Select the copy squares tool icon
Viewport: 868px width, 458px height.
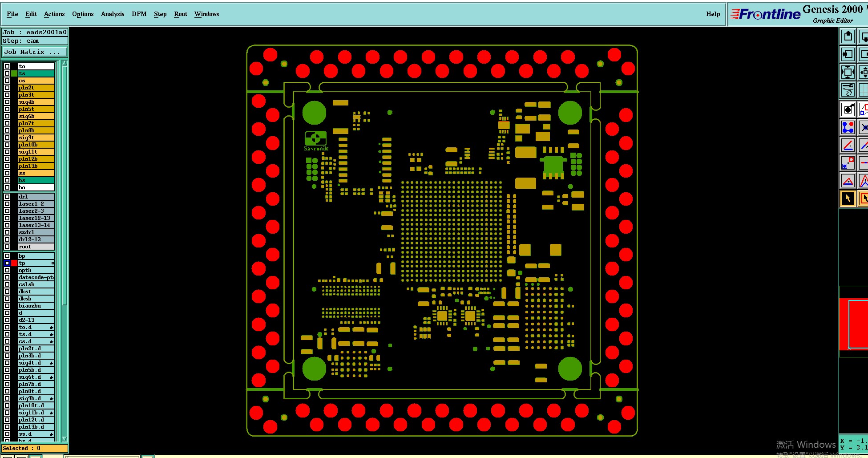point(848,163)
